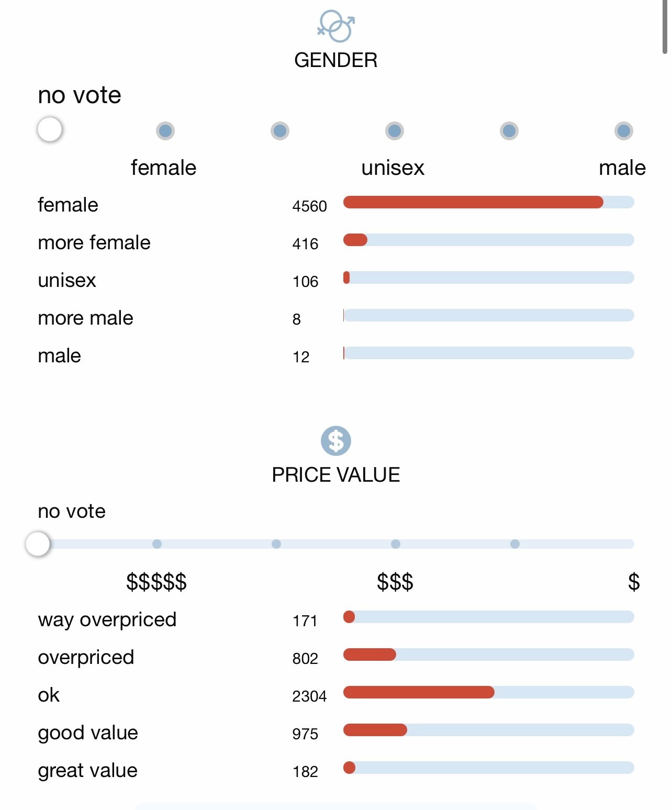Click the more female votes result bar
This screenshot has height=810, width=672.
(489, 240)
